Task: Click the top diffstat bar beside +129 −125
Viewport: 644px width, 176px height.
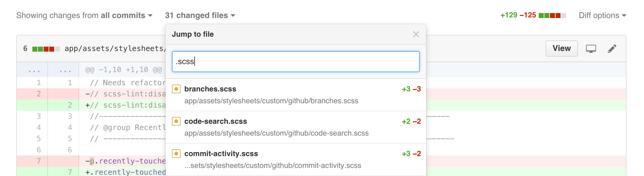Action: pos(552,16)
